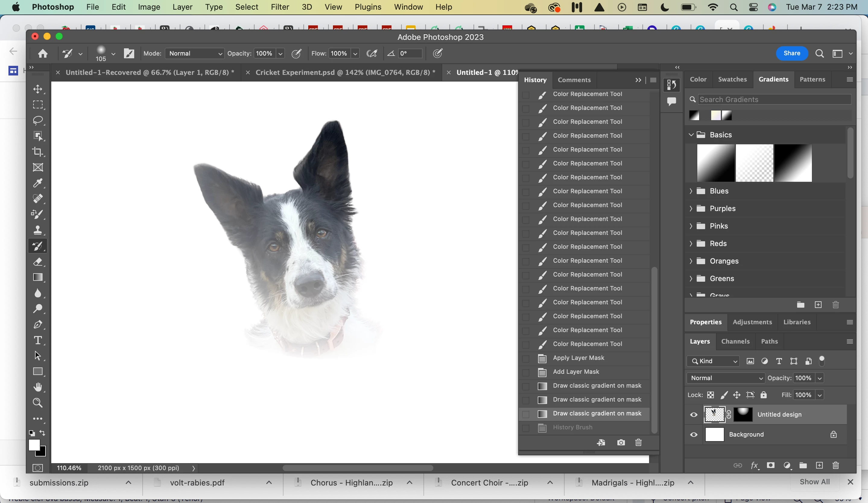The width and height of the screenshot is (868, 503).
Task: Click the white foreground color swatch
Action: [34, 445]
